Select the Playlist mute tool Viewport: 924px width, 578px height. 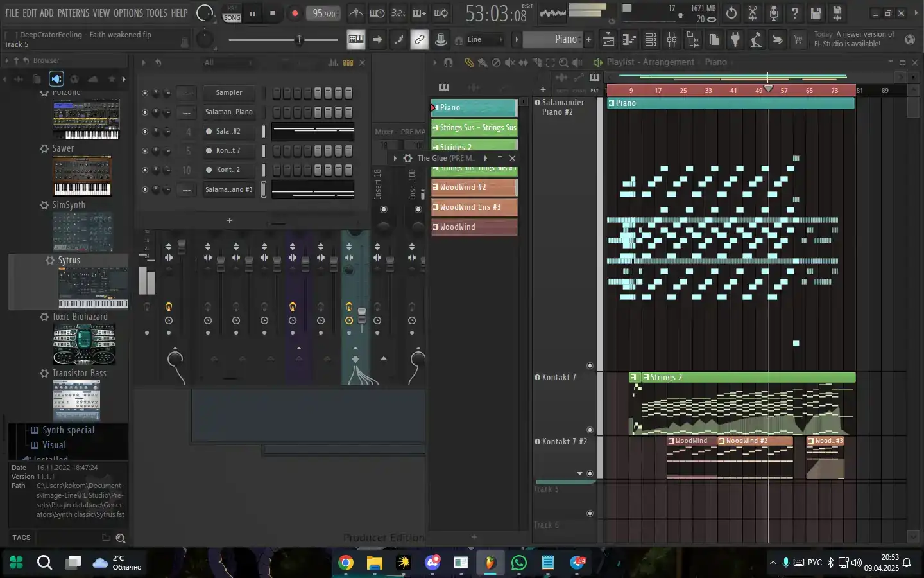(x=509, y=62)
